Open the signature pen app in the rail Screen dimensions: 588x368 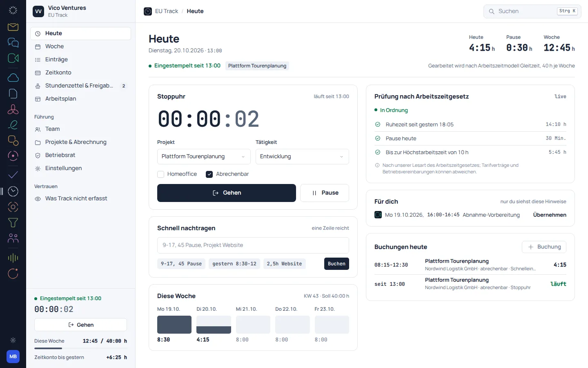click(13, 125)
